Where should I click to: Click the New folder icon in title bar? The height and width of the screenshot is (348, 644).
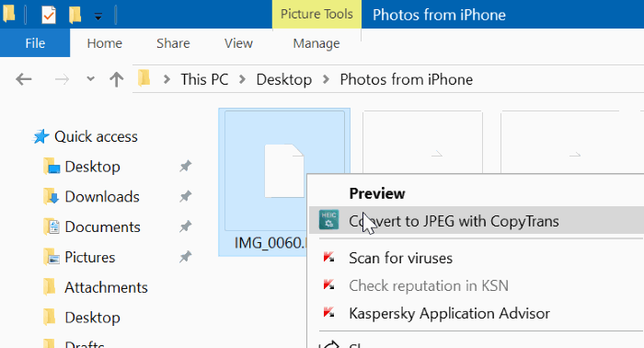point(75,16)
